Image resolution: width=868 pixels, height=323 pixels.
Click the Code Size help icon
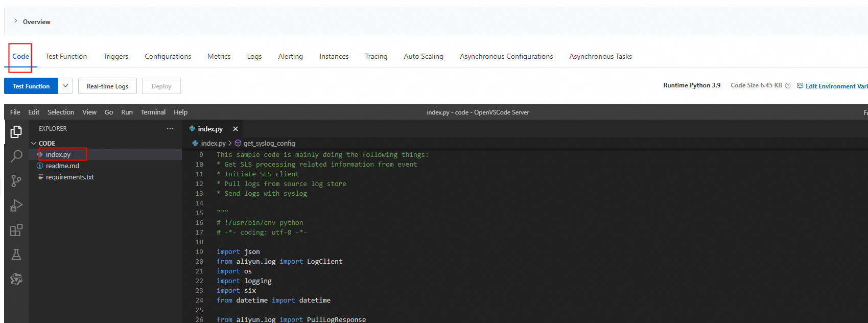[x=788, y=86]
